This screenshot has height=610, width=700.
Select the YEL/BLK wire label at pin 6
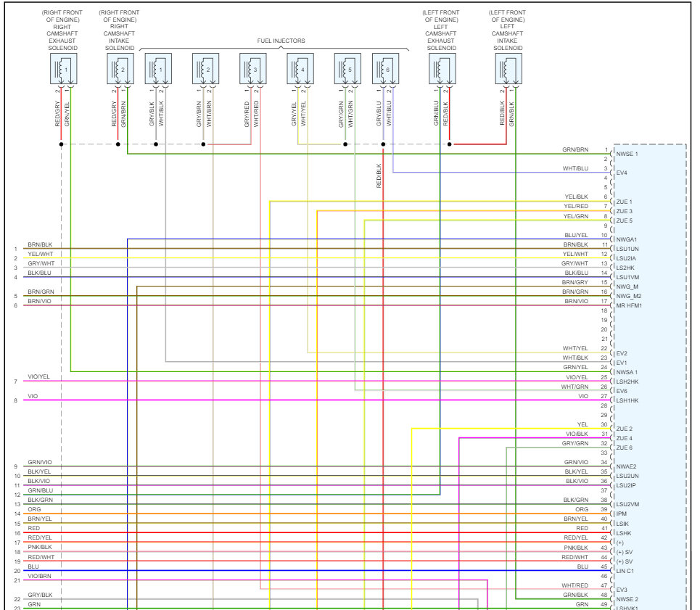point(577,197)
